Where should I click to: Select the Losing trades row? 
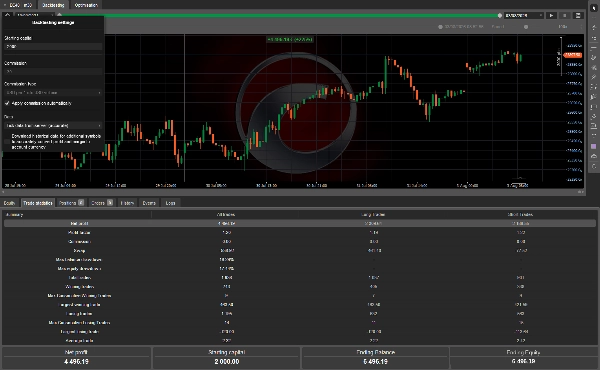tap(300, 314)
